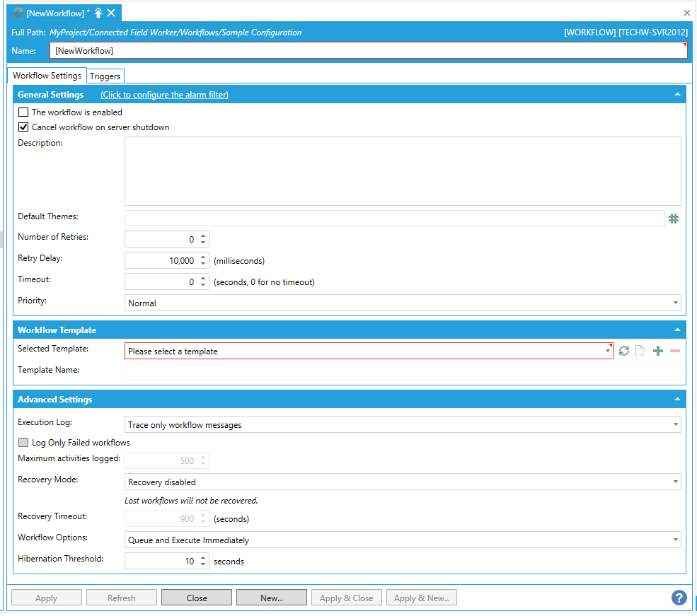Select the Workflow Settings tab

[47, 76]
